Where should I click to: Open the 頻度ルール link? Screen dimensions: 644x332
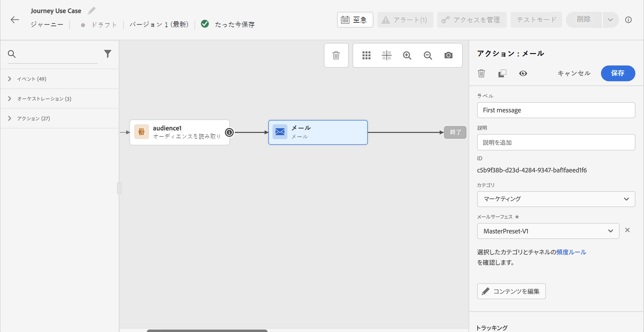point(571,252)
